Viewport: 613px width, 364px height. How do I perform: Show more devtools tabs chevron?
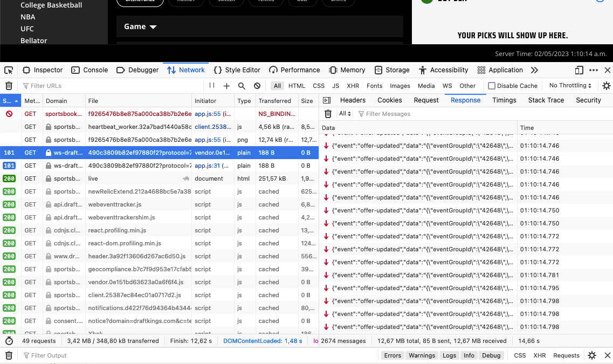534,71
